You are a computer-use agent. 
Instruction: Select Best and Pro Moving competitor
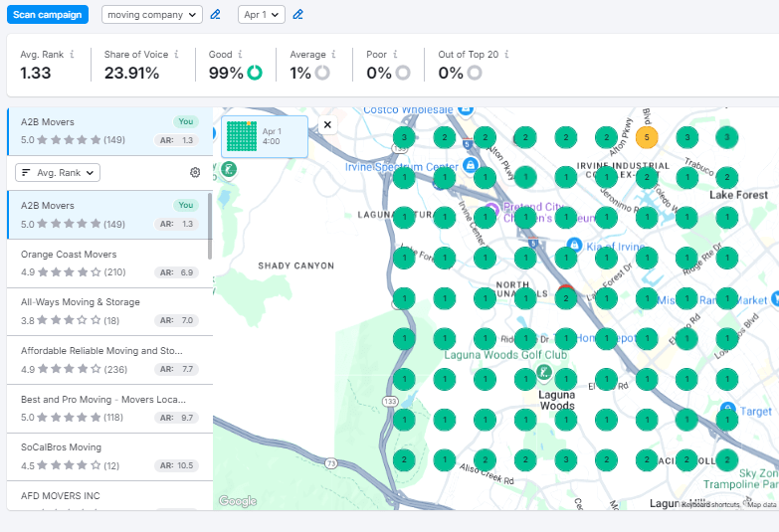tap(109, 409)
